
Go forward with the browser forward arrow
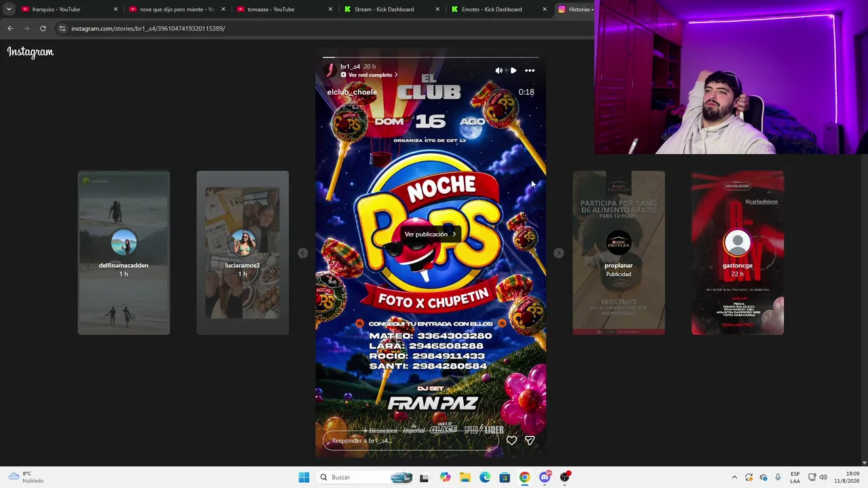tap(26, 28)
